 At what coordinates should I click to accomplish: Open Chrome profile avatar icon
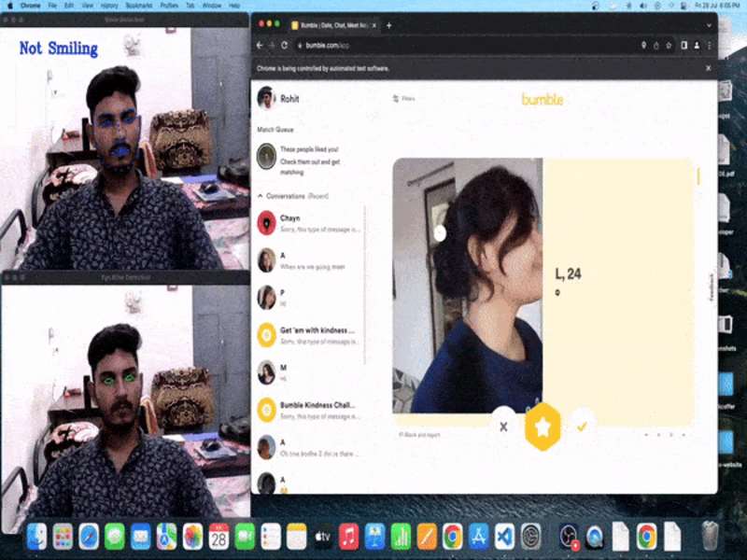(x=697, y=45)
